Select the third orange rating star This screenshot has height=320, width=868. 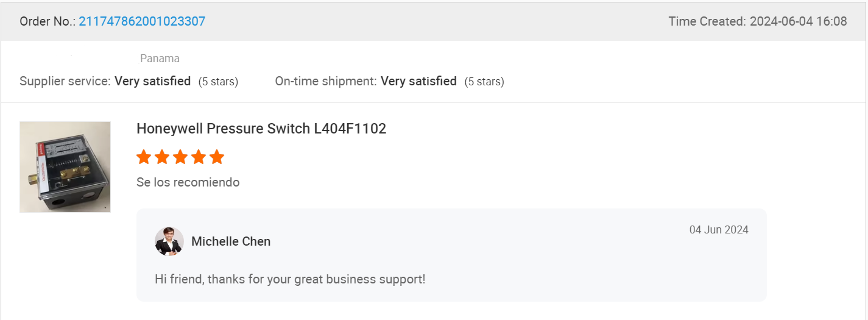180,157
